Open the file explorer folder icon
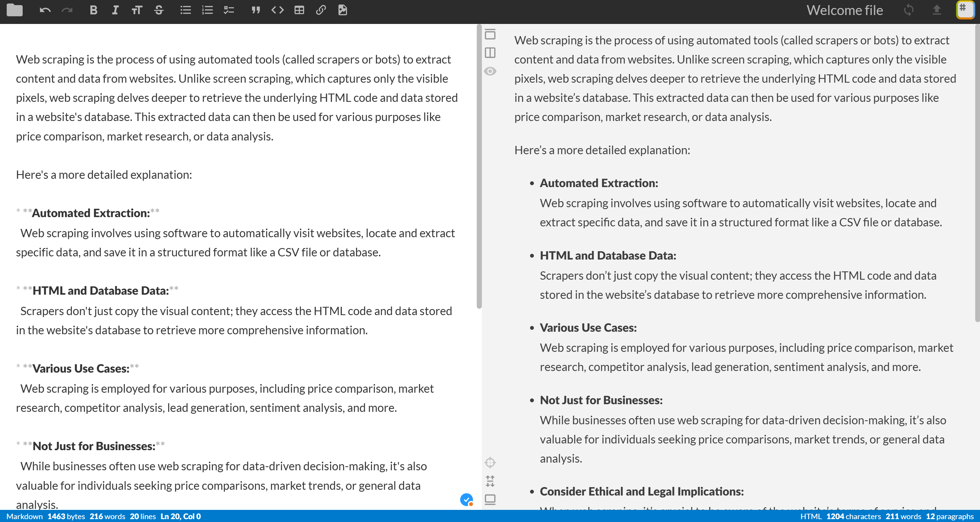980x522 pixels. coord(14,10)
